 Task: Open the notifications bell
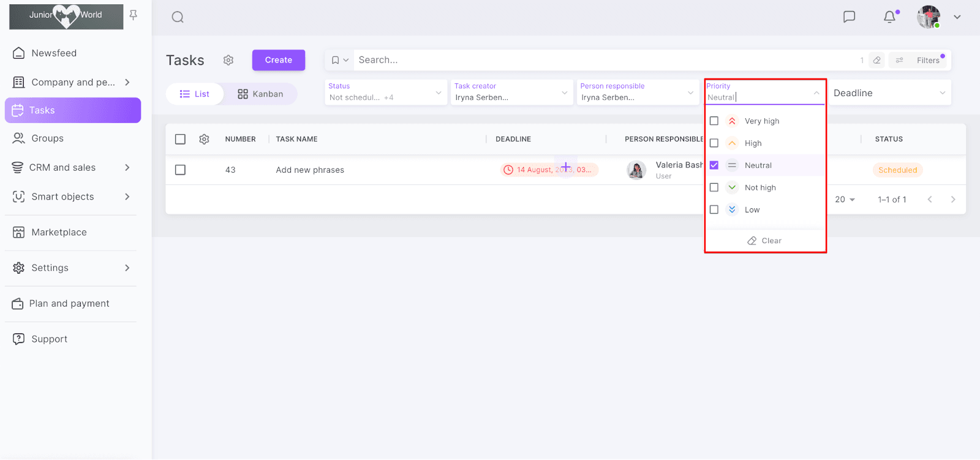click(x=889, y=17)
